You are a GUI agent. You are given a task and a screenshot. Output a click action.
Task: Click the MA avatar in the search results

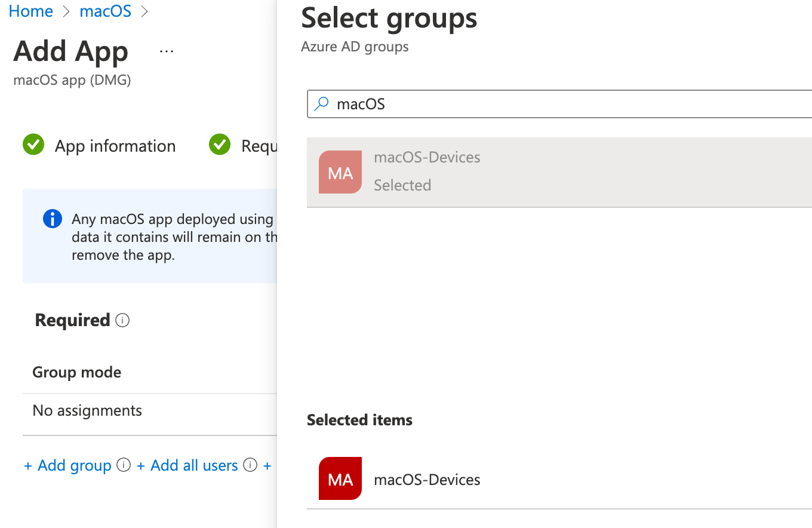[x=340, y=173]
